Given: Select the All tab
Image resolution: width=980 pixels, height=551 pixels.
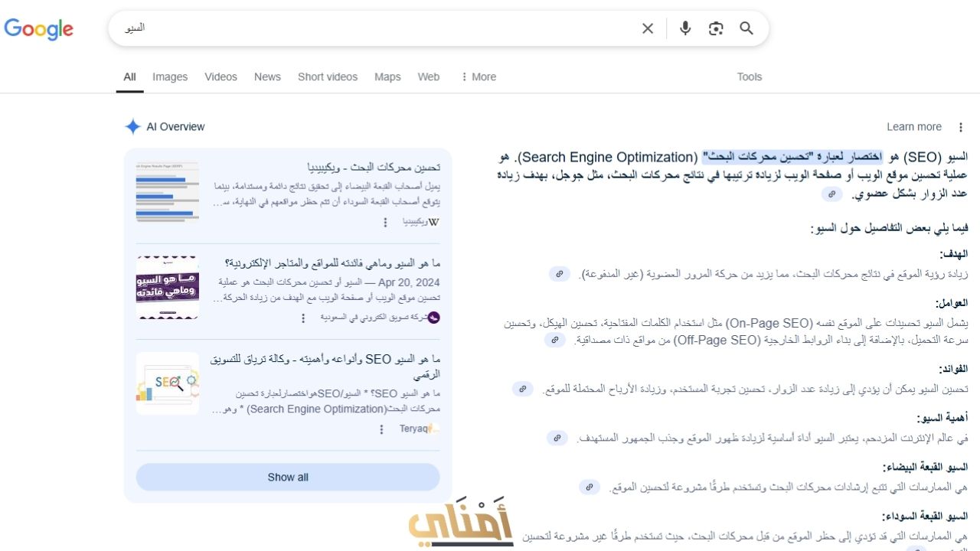Looking at the screenshot, I should click(x=130, y=77).
